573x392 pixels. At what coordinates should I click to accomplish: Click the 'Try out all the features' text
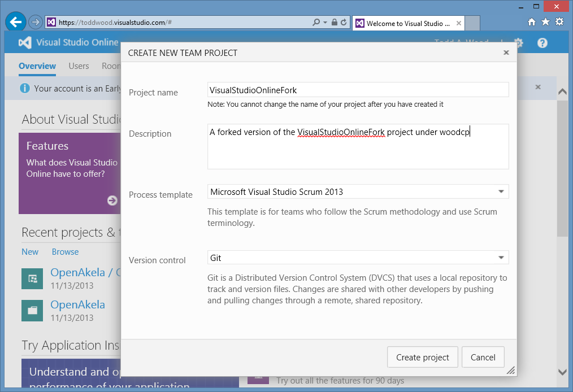(x=340, y=381)
